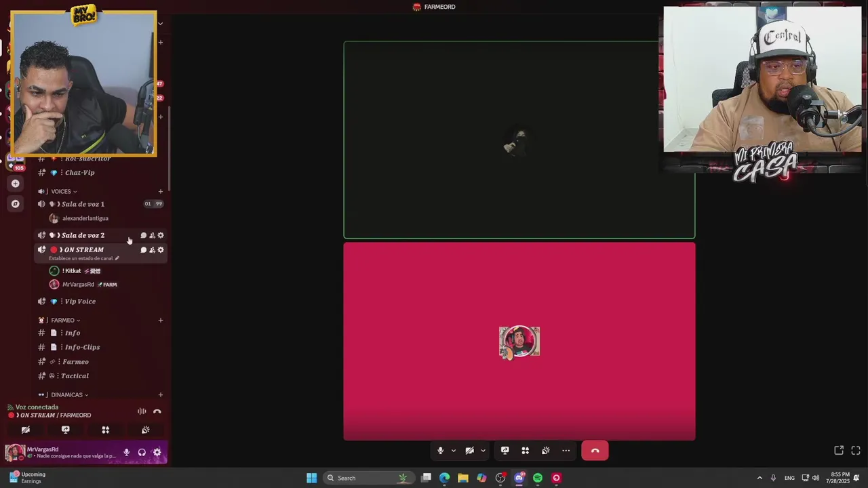Screen dimensions: 868x488
Task: Open Microsoft Edge from taskbar
Action: (x=445, y=478)
